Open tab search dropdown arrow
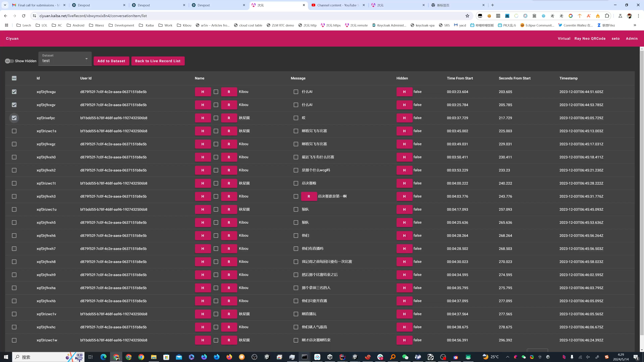Image resolution: width=644 pixels, height=362 pixels. coord(5,5)
